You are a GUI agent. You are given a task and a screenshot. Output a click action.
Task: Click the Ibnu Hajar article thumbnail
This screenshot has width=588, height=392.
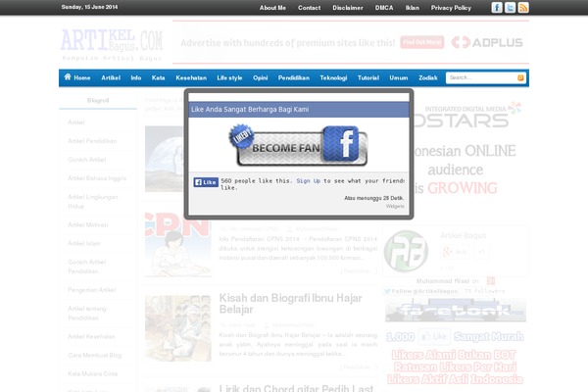pos(178,328)
